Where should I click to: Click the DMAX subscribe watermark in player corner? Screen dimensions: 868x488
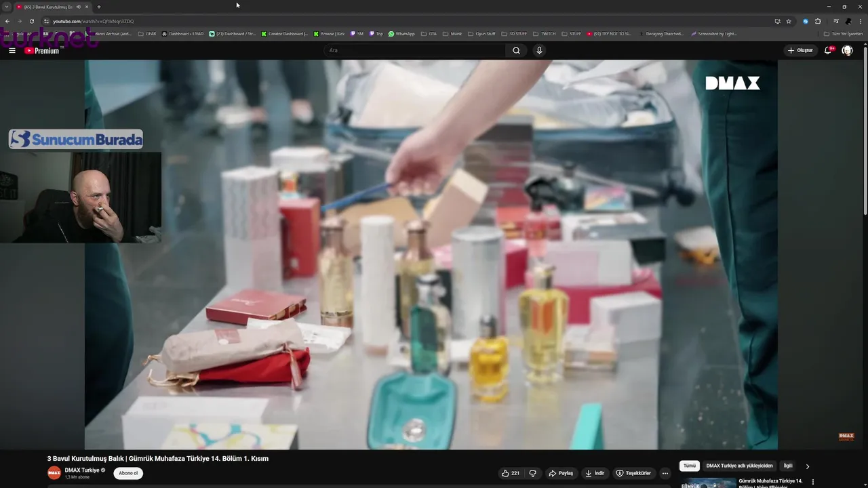846,437
